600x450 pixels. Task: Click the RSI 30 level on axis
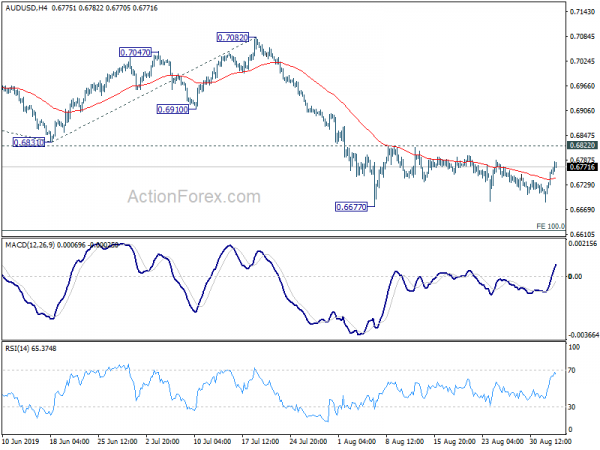pyautogui.click(x=574, y=407)
